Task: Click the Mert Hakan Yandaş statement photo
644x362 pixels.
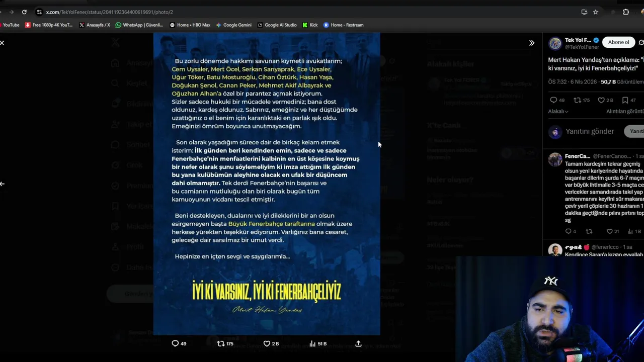Action: coord(267,184)
